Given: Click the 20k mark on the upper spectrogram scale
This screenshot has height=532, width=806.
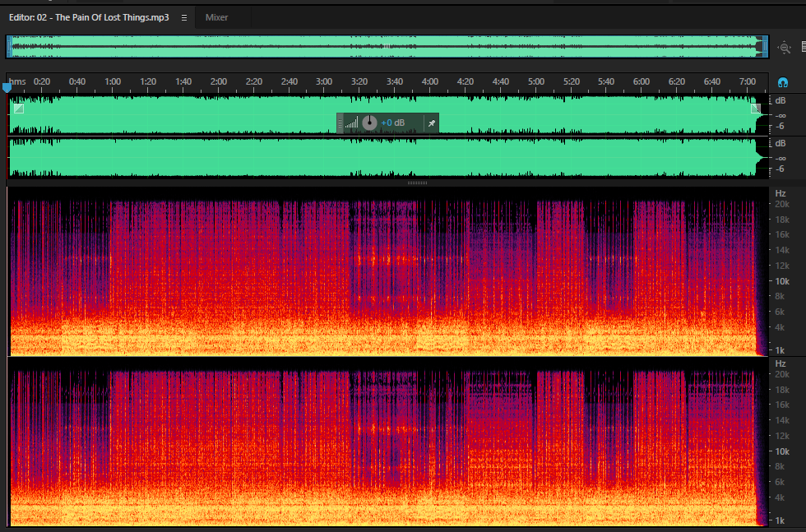Looking at the screenshot, I should 782,204.
